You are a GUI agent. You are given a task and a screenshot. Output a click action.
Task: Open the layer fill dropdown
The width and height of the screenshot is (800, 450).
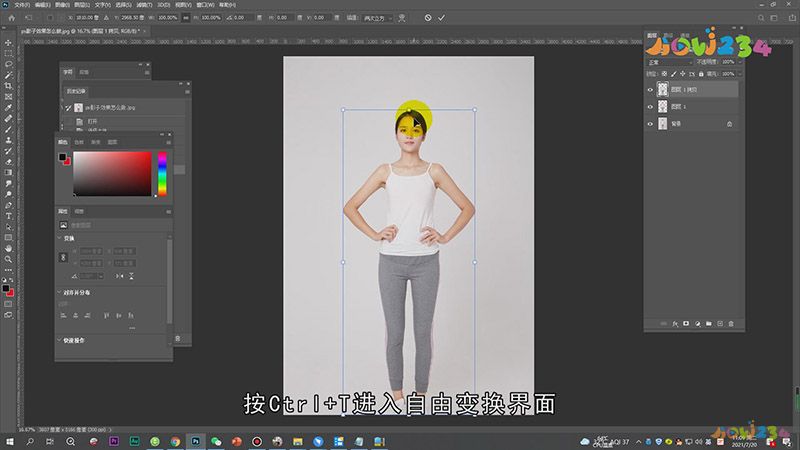(740, 74)
